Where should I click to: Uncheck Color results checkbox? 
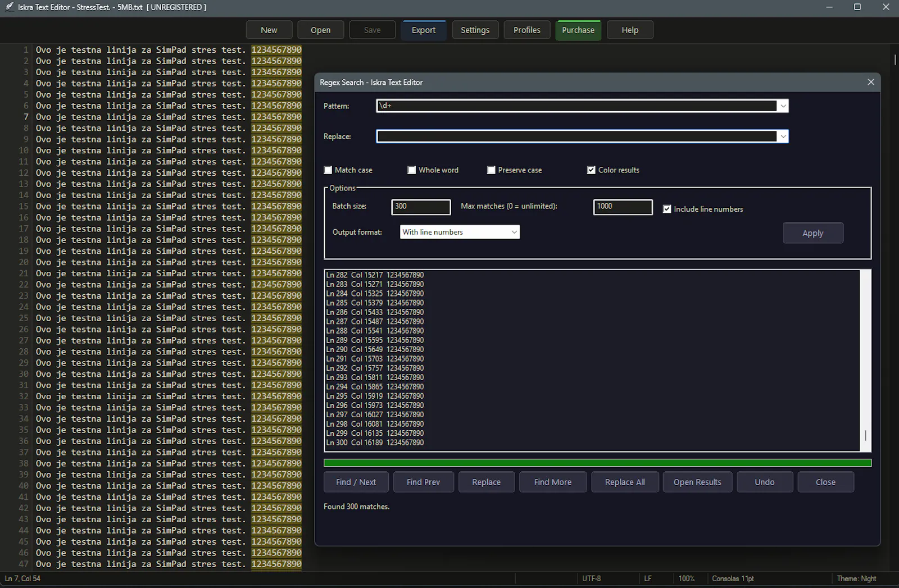591,170
